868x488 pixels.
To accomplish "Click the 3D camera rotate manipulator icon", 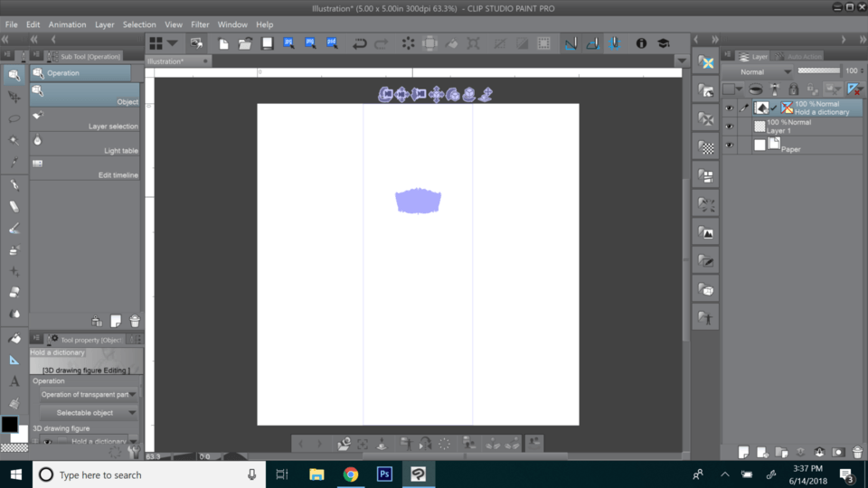I will pyautogui.click(x=385, y=95).
